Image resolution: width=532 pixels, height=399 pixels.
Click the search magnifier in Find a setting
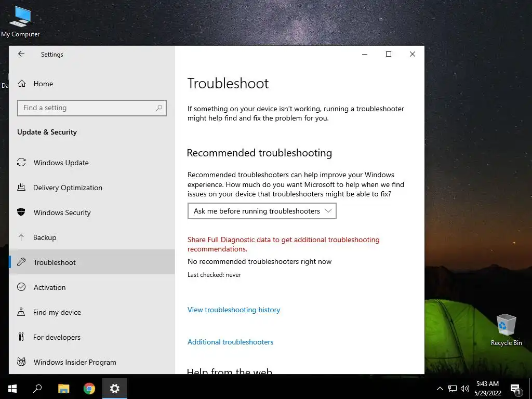click(x=159, y=108)
